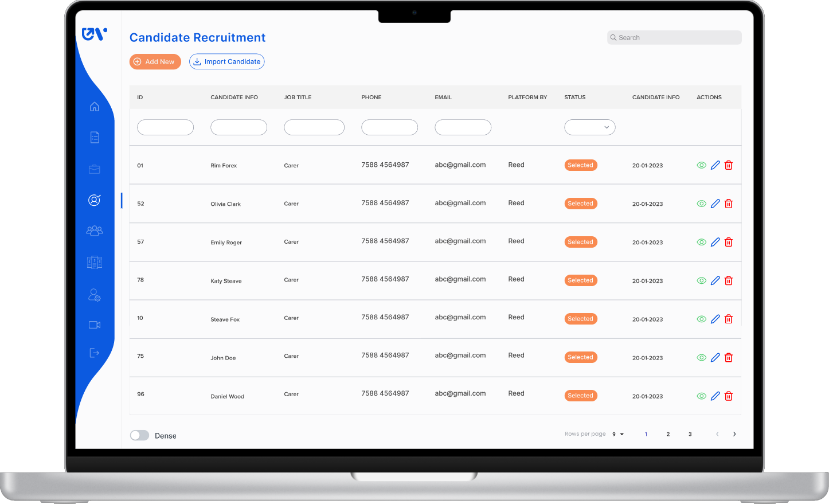Select the team members group sidebar icon
The image size is (829, 504).
pos(95,230)
